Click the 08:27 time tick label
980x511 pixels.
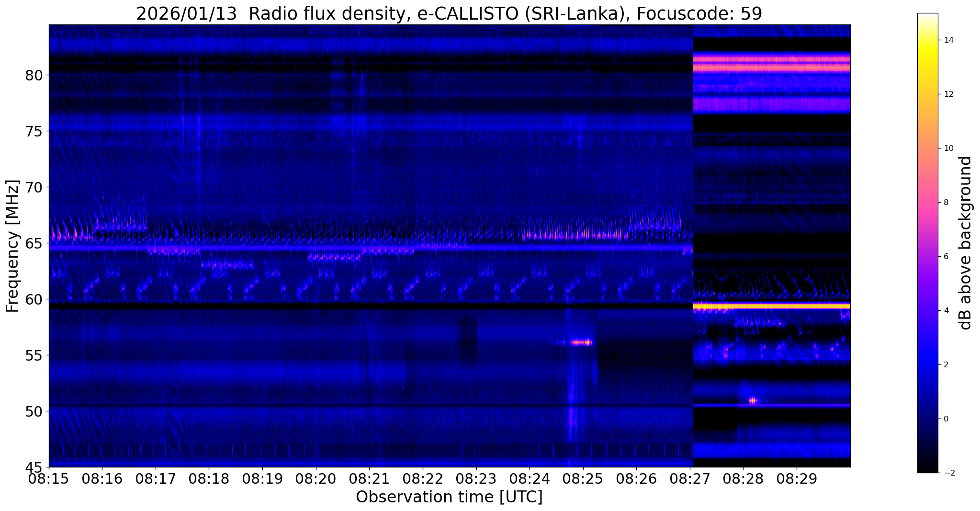[690, 478]
